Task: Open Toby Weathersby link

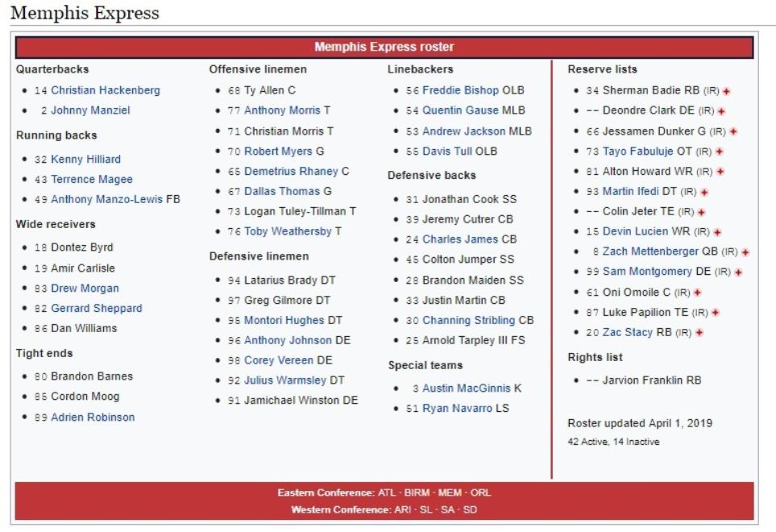Action: 288,231
